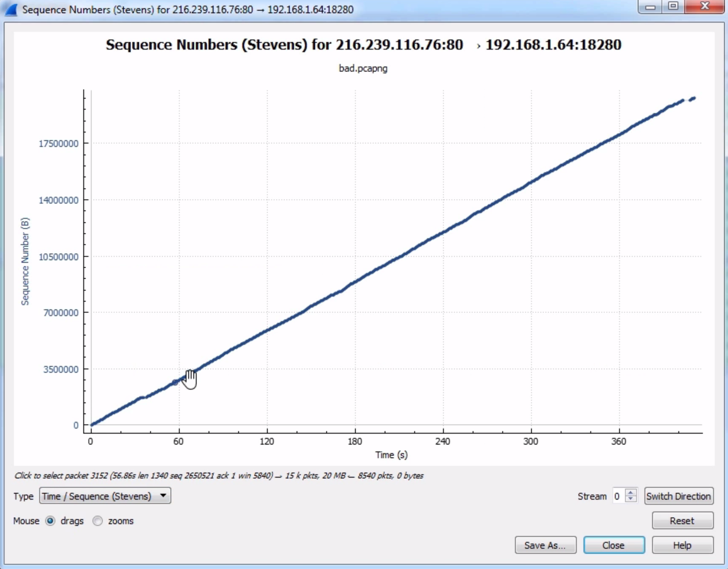Click the Sequence Number (B) axis label
This screenshot has height=569, width=728.
coord(25,262)
